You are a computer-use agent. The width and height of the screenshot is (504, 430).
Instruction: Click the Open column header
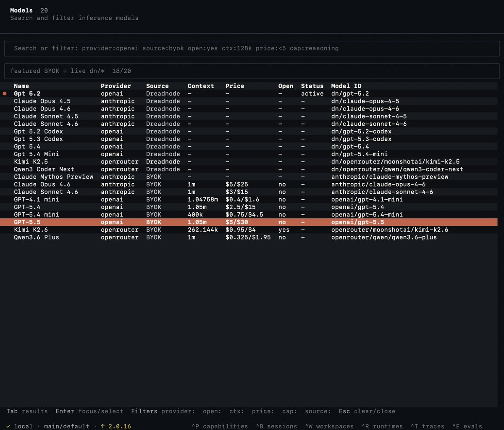pos(286,86)
